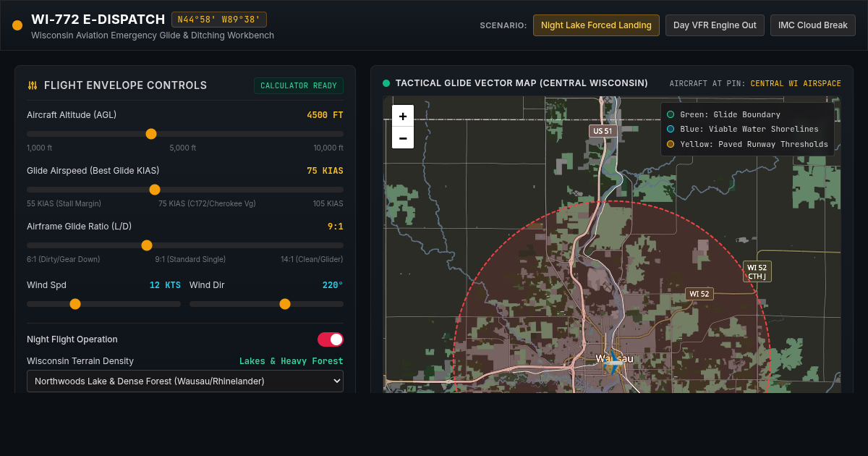Click the yellow Paved Runway Thresholds legend circle
Screen dimensions: 868x456
click(671, 144)
